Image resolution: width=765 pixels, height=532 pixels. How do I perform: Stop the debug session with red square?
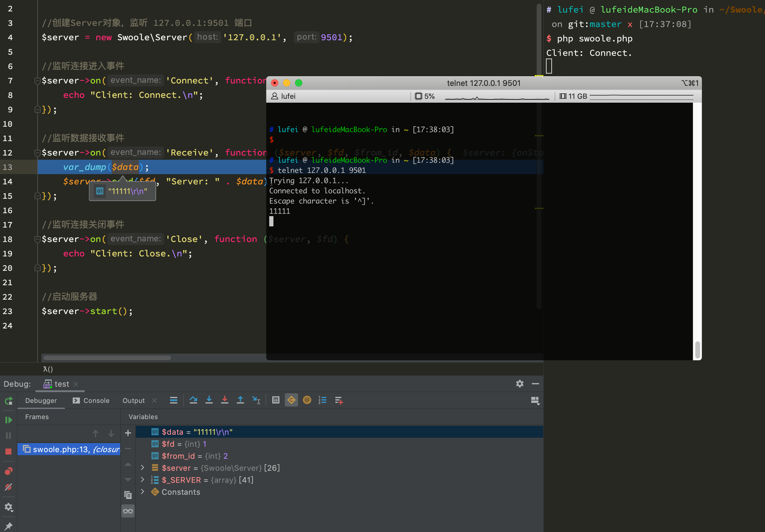9,452
